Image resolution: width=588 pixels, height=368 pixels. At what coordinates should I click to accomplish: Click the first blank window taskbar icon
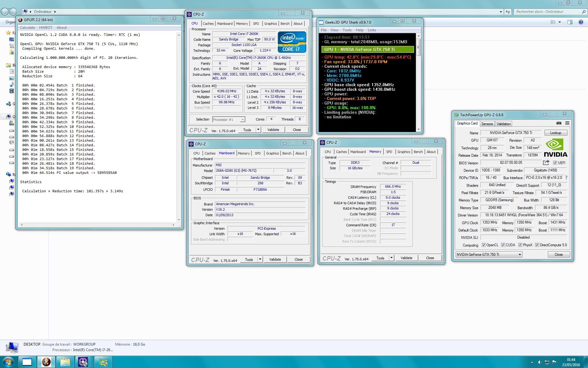tap(27, 362)
